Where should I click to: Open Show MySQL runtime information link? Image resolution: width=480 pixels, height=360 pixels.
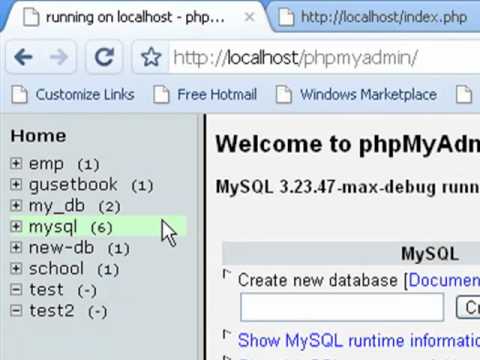pos(359,341)
